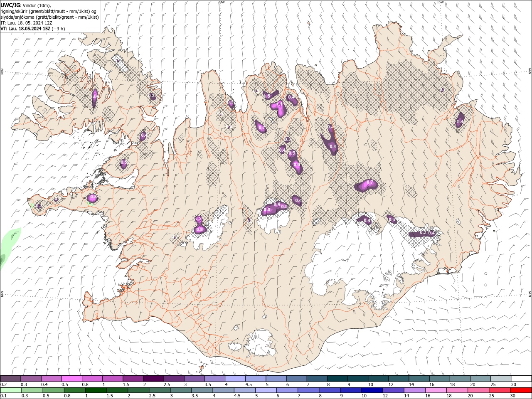This screenshot has height=399, width=532.
Task: Select the 3.5–4 grey-blue rain legend swatch
Action: point(202,390)
